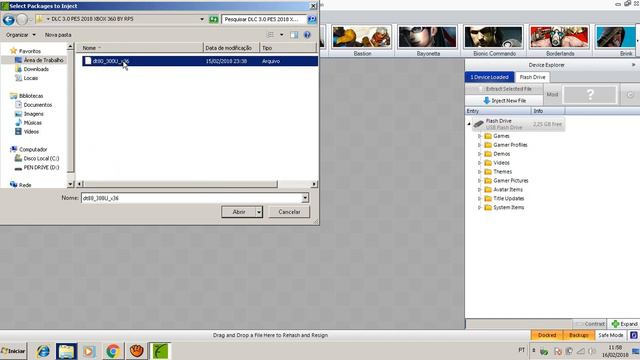
Task: Click the Abrir button
Action: [x=239, y=212]
